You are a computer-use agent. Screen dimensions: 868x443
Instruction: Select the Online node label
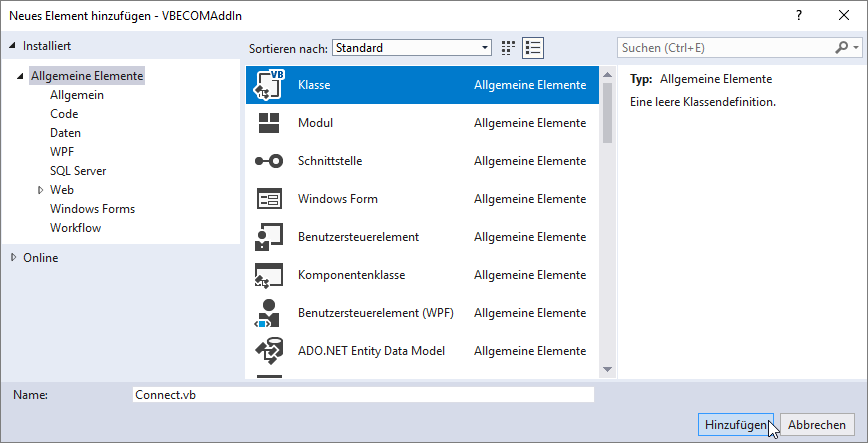[40, 258]
